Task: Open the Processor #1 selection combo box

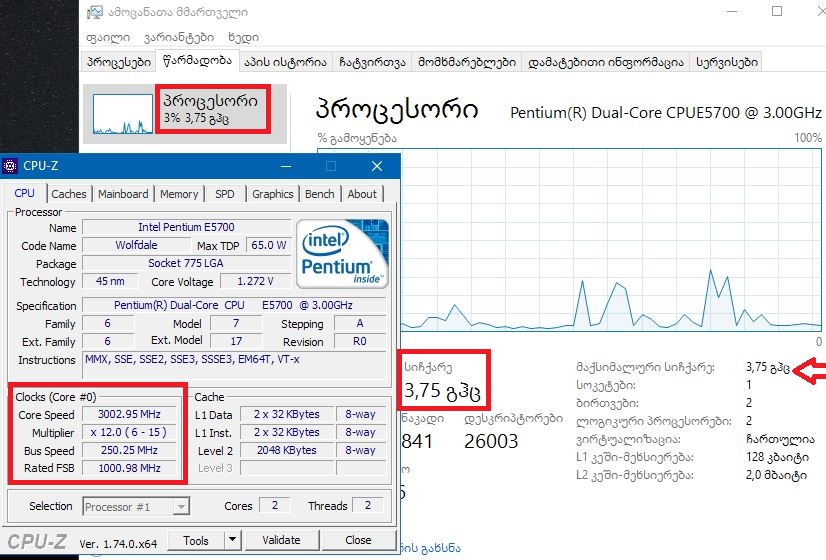Action: coord(136,507)
